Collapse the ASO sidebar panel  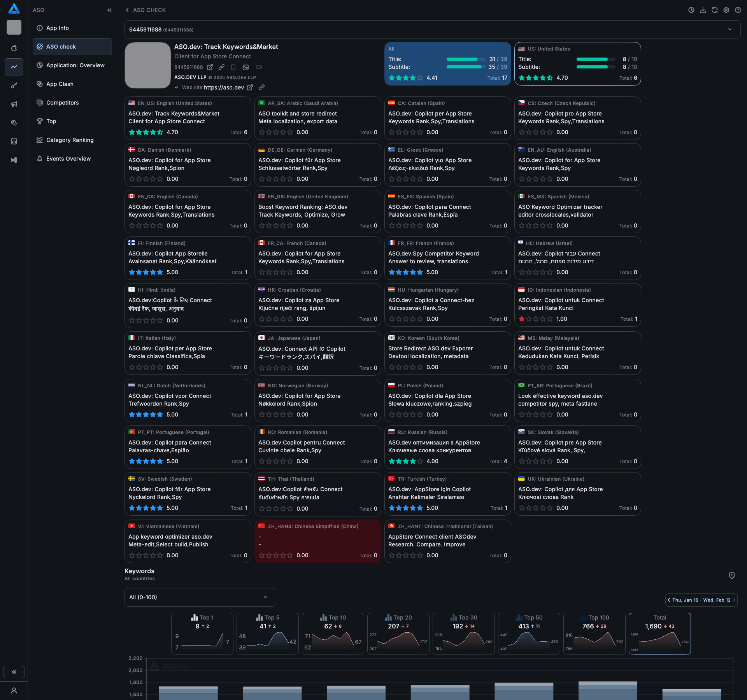coord(109,10)
